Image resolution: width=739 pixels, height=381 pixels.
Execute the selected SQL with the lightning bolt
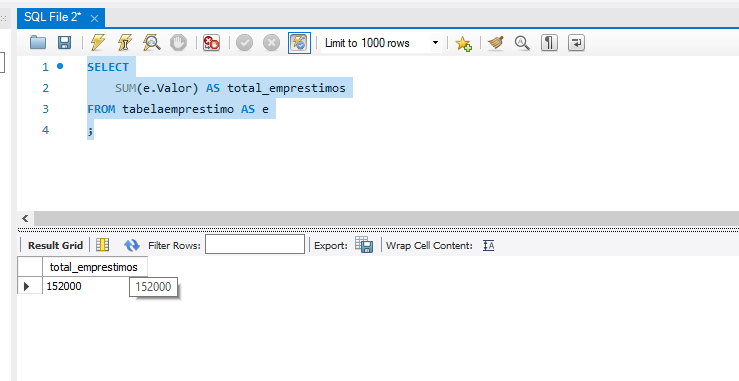[98, 42]
